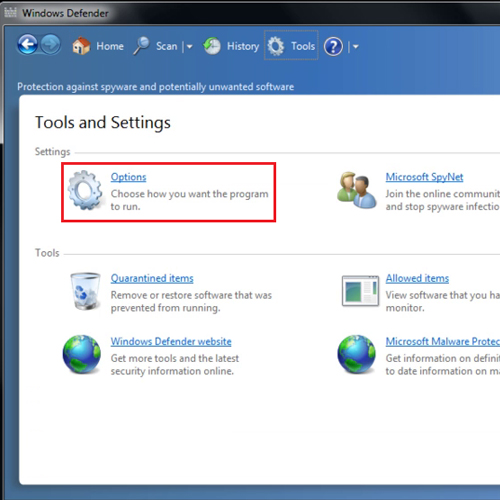This screenshot has height=500, width=500.
Task: Click the 'Tools and Settings' heading
Action: 103,123
